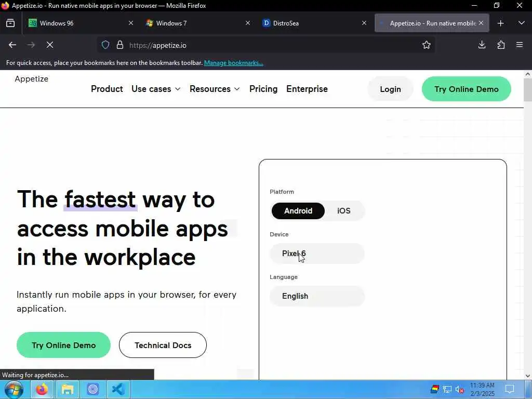Open Firefox View tab list icon
532x399 pixels.
pos(10,23)
